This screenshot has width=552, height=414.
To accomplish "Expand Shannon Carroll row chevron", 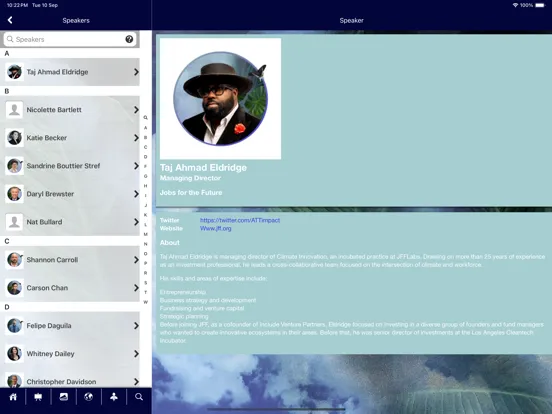I will pyautogui.click(x=136, y=259).
